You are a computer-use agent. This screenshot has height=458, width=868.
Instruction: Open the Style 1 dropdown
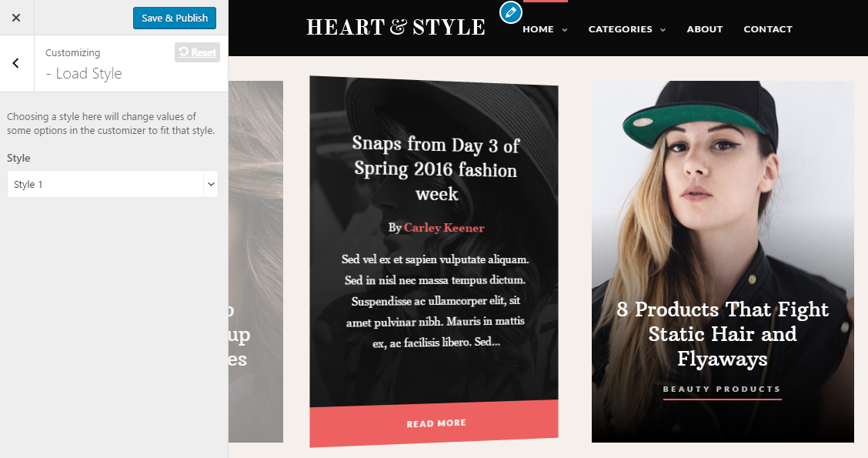click(x=112, y=184)
